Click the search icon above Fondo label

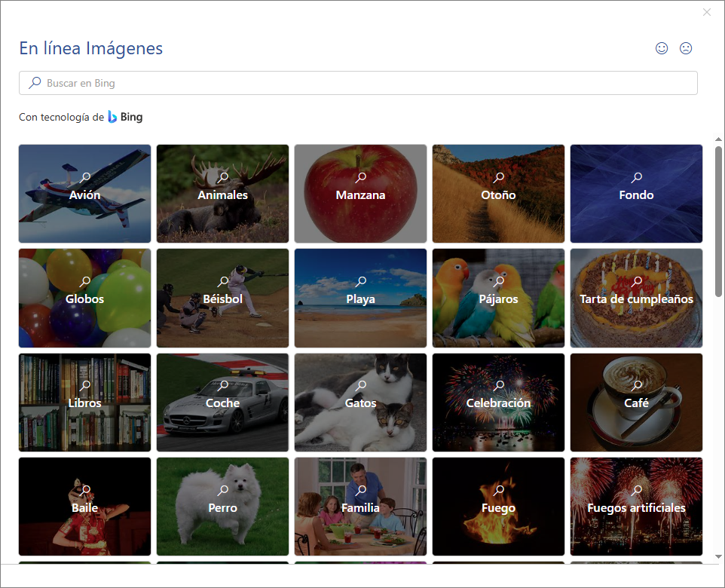(x=637, y=176)
